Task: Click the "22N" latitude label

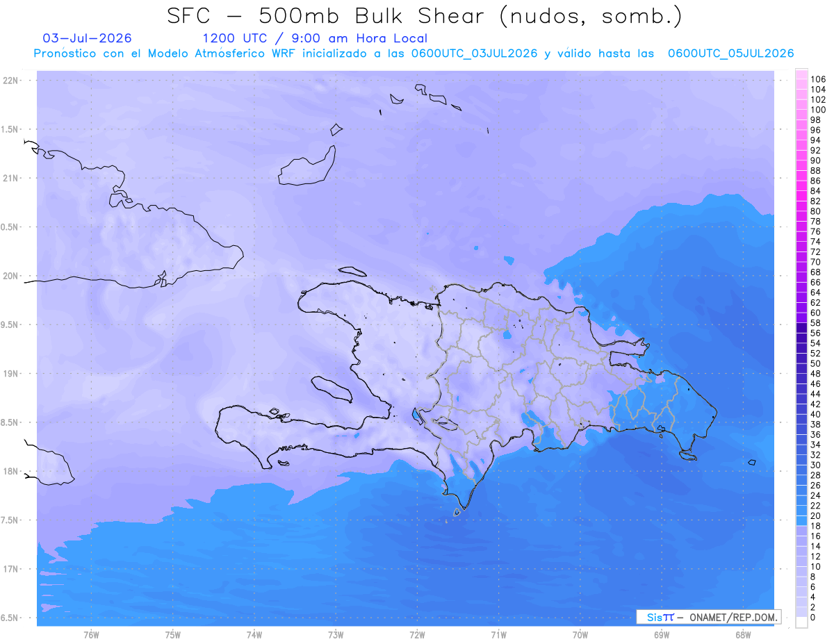Action: pyautogui.click(x=11, y=81)
